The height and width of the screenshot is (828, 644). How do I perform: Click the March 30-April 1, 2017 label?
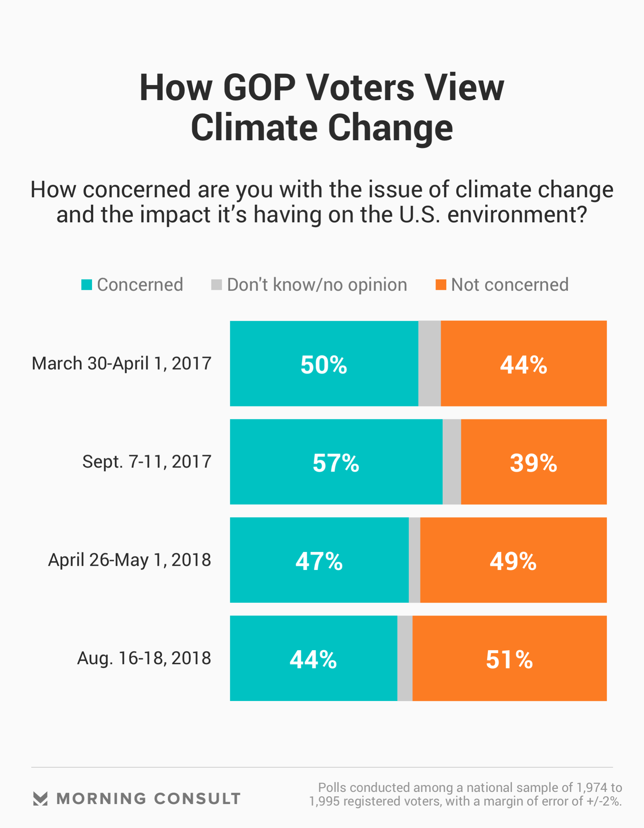tap(122, 364)
